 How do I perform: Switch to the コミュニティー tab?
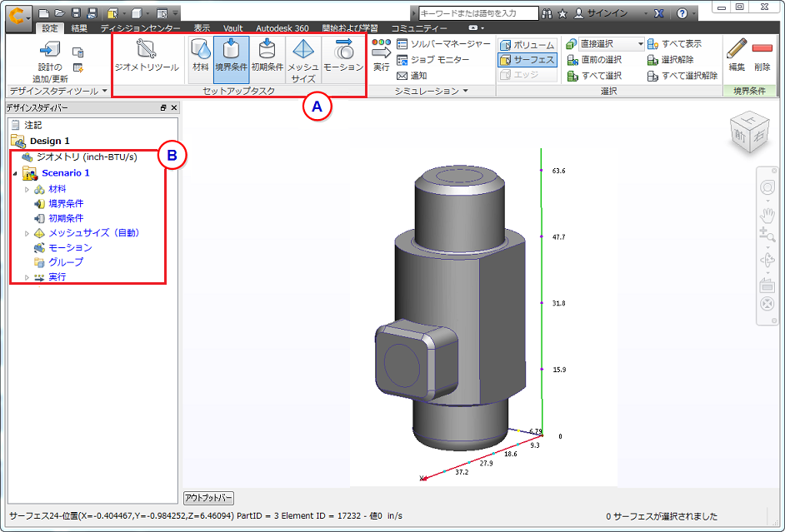click(419, 28)
